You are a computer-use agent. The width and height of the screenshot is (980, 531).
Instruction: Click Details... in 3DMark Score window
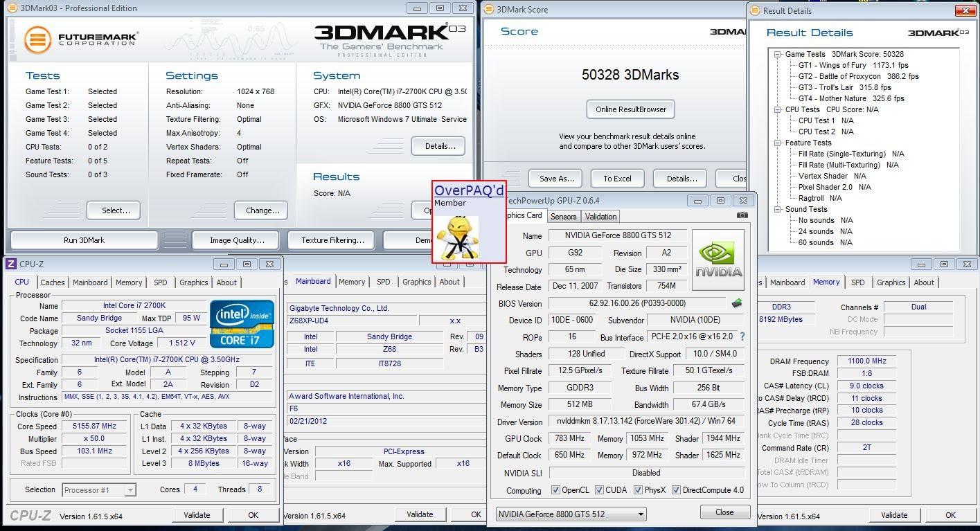tap(680, 178)
